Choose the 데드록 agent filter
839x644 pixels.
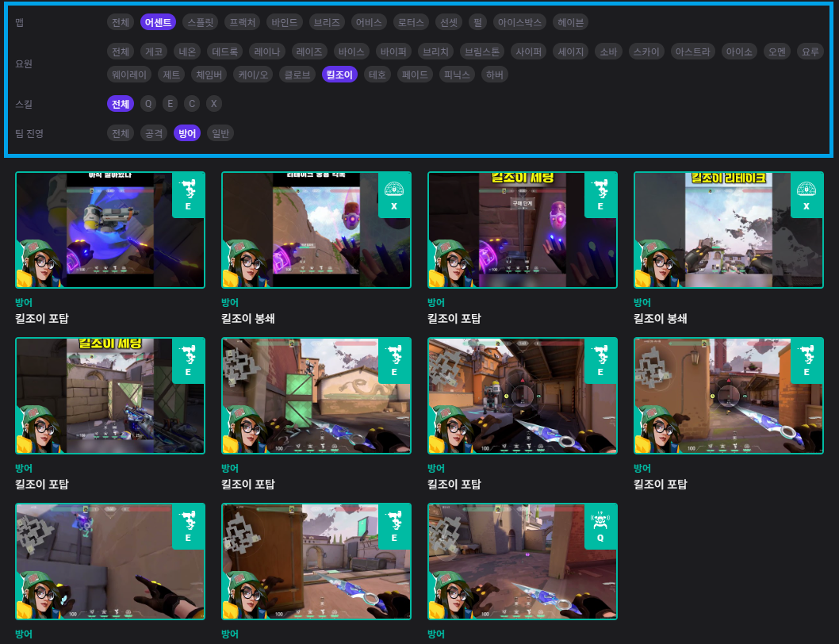[x=224, y=52]
